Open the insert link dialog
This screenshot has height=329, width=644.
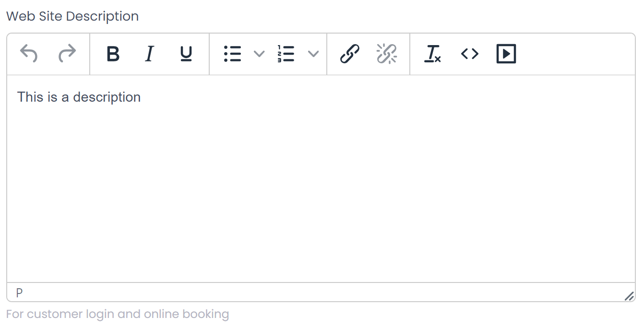[350, 54]
